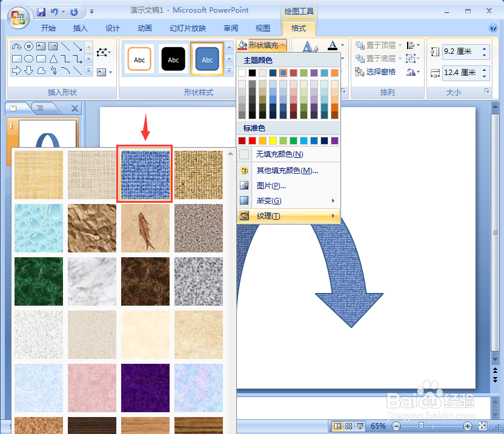The image size is (504, 434).
Task: Apply the blue filled Abc style
Action: [x=207, y=59]
